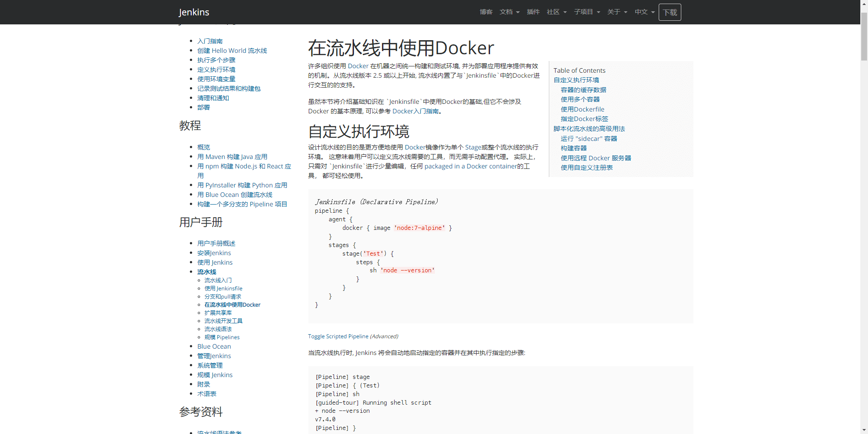
Task: Click the Stage link in the paragraph
Action: (x=473, y=147)
